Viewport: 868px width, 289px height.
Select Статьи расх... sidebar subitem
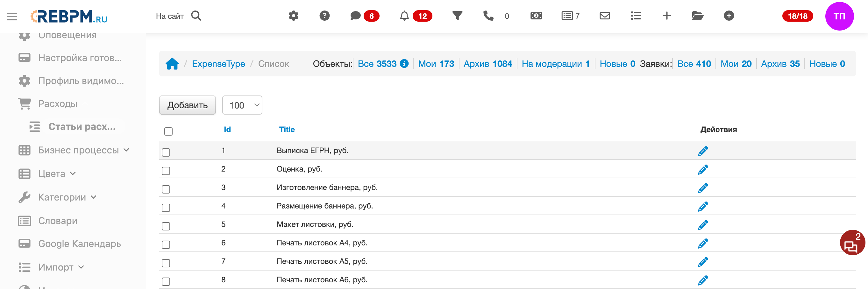(73, 126)
